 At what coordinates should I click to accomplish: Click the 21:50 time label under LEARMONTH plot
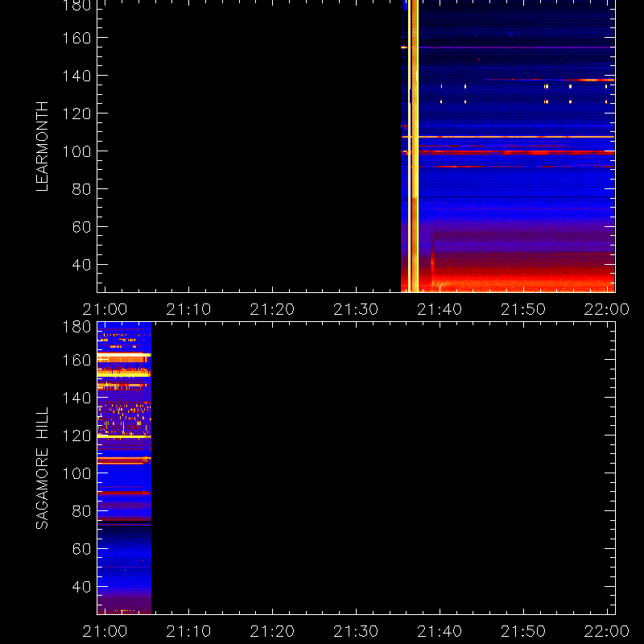point(523,309)
